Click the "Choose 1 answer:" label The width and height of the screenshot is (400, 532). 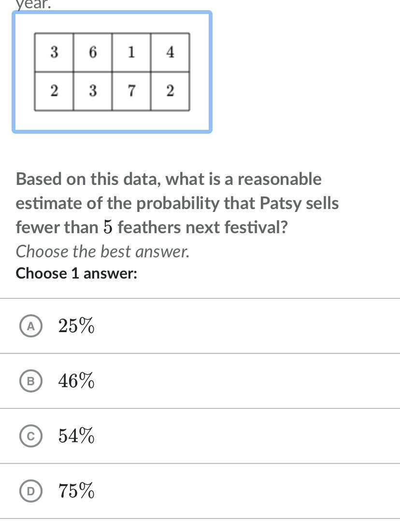tap(76, 273)
